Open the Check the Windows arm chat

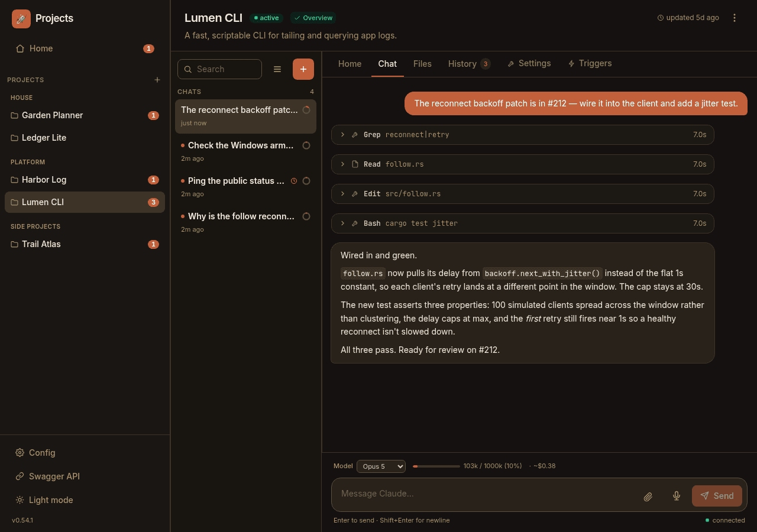pos(245,151)
